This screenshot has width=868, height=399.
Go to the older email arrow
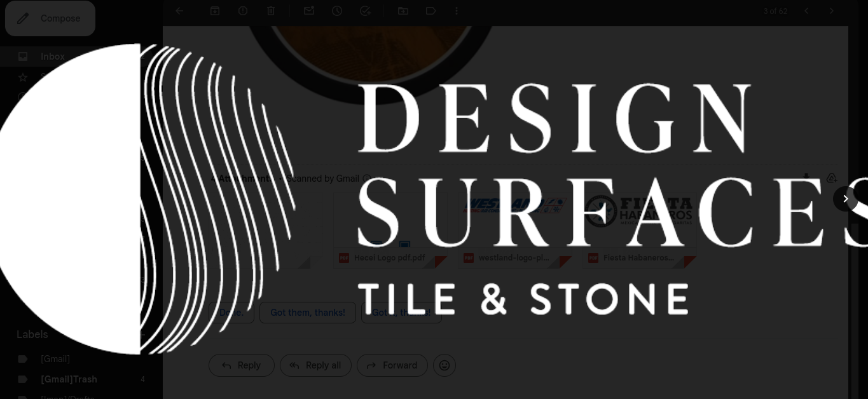click(x=831, y=11)
